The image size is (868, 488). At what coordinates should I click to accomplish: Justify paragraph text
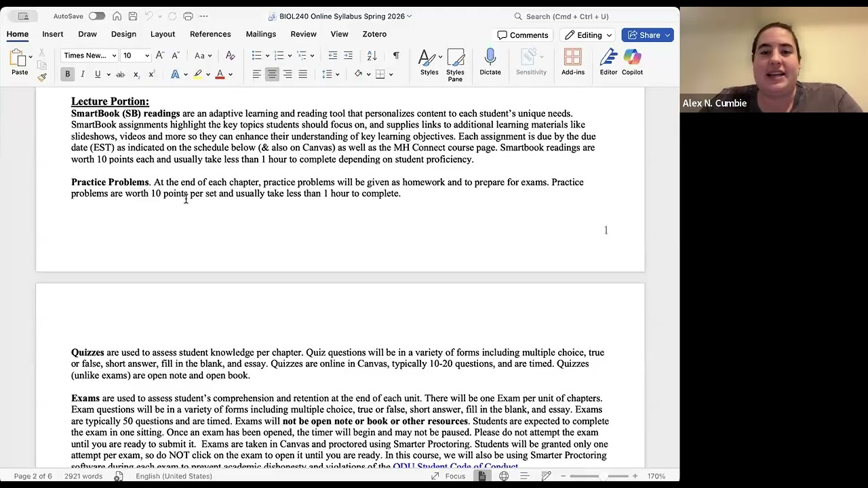click(x=302, y=75)
